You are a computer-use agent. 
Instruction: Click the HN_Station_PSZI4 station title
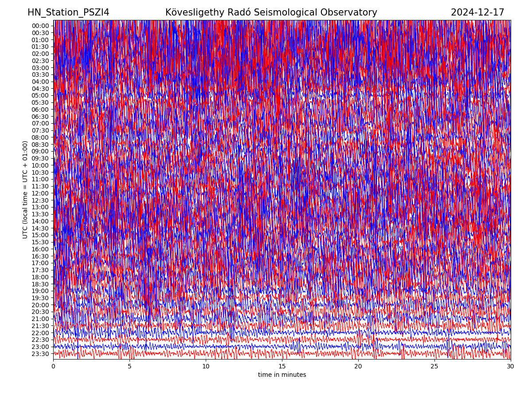tap(68, 12)
